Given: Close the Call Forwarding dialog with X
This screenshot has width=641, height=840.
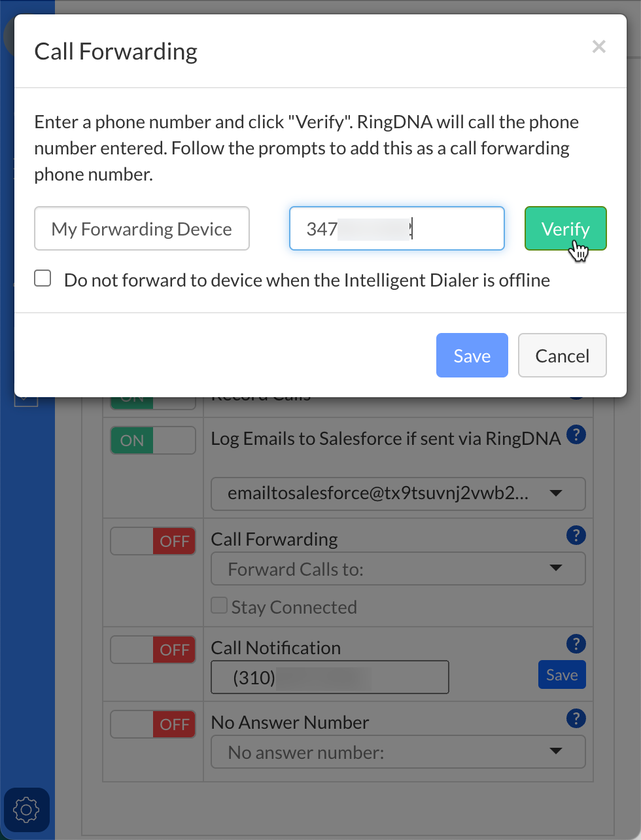Looking at the screenshot, I should coord(598,46).
